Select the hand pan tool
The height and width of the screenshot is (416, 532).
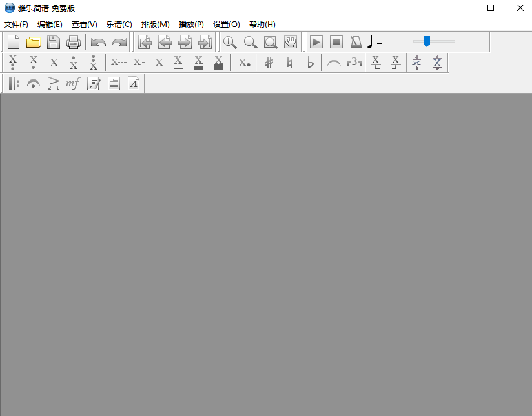point(291,43)
